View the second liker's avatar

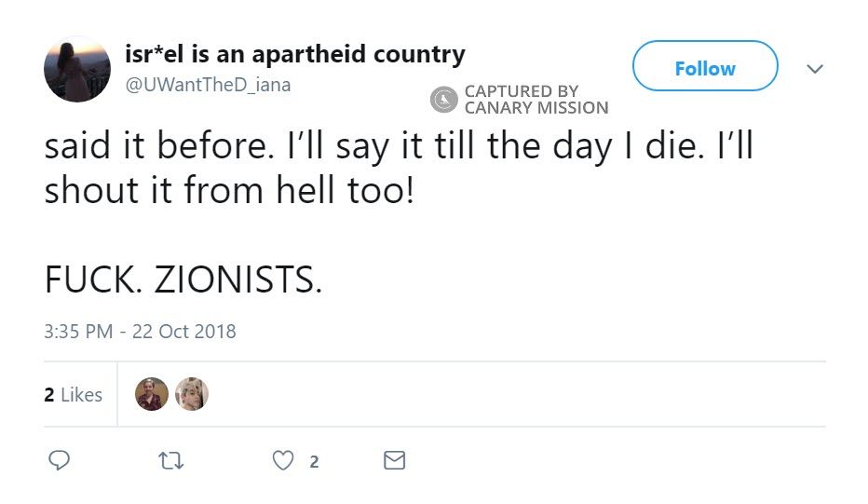[x=191, y=394]
